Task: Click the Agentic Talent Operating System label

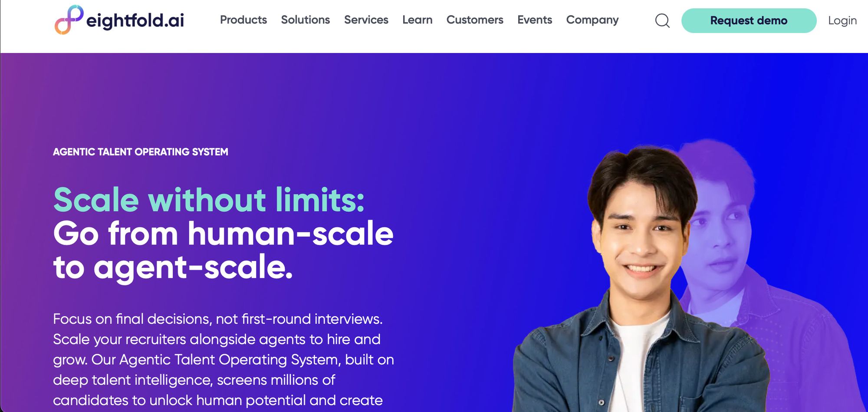Action: (141, 152)
